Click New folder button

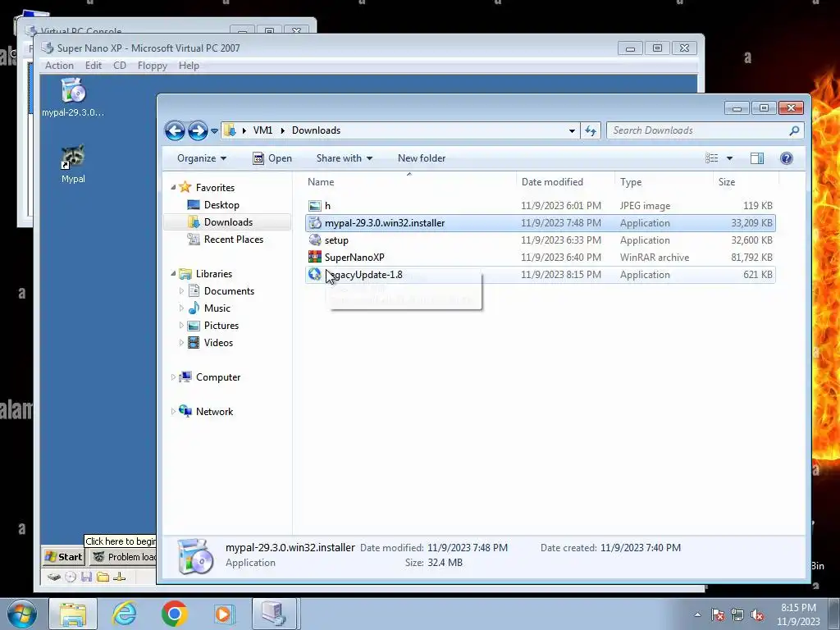422,158
